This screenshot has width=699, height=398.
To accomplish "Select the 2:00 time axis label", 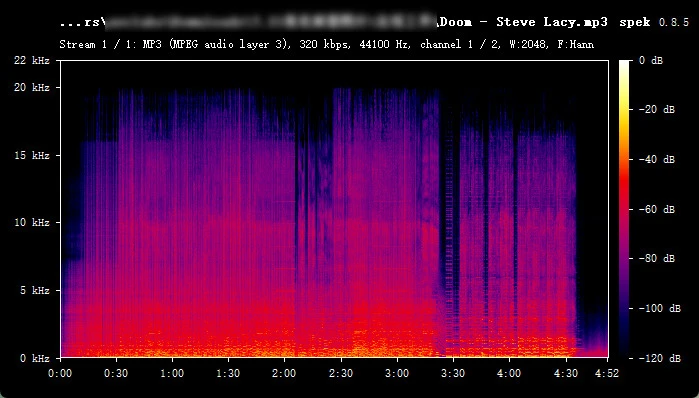I will [284, 373].
